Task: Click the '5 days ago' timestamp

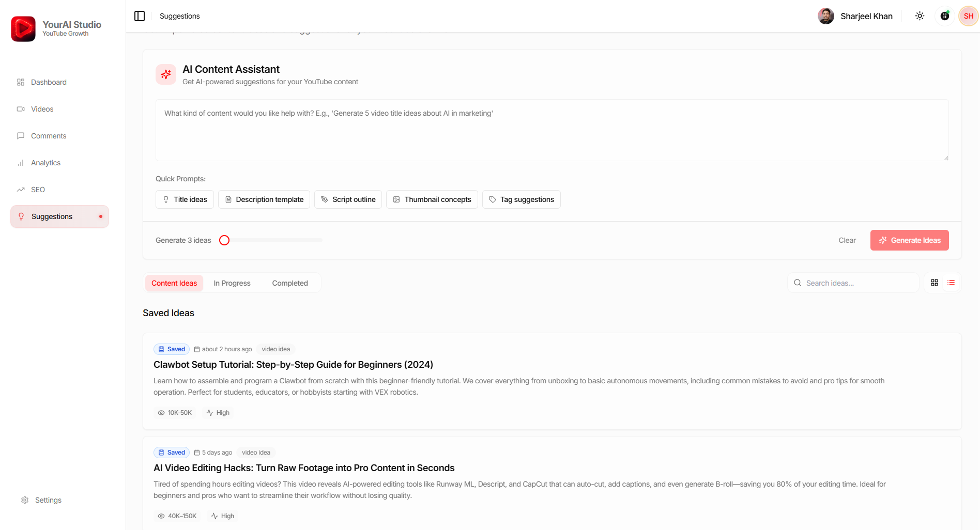Action: pyautogui.click(x=213, y=453)
